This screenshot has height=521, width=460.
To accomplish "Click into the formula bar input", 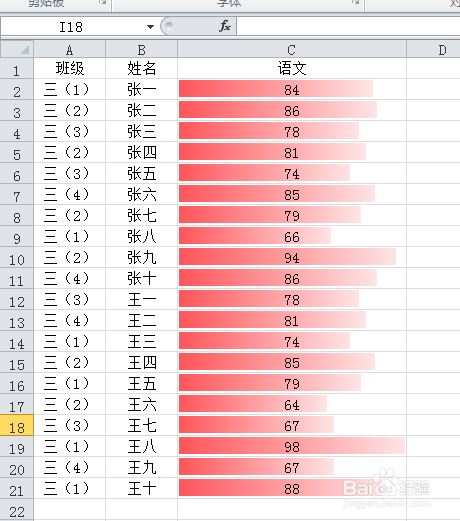I will point(348,27).
